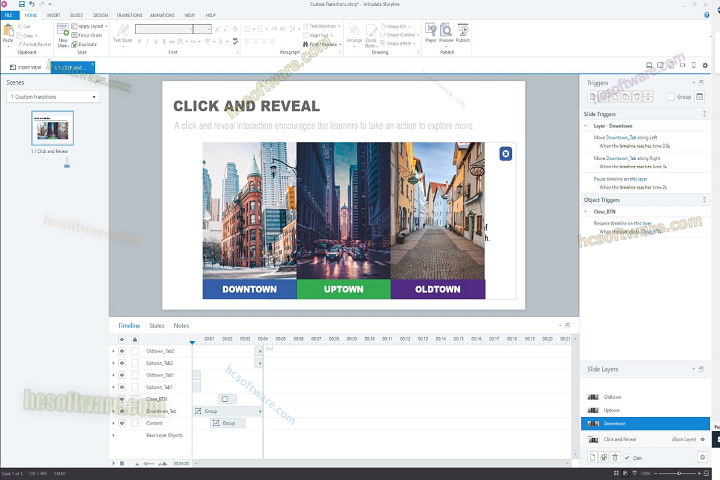Switch to the INSERT ribbon tab
720x480 pixels.
coord(53,15)
